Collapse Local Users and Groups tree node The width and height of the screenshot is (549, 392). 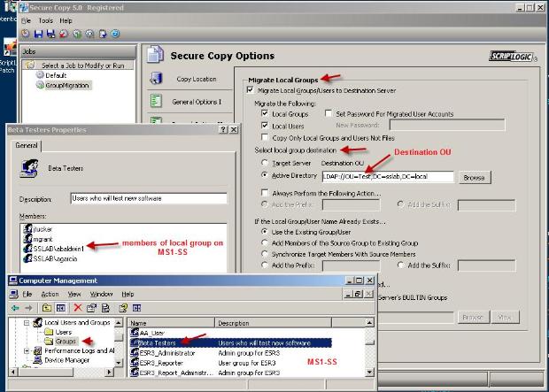point(27,322)
